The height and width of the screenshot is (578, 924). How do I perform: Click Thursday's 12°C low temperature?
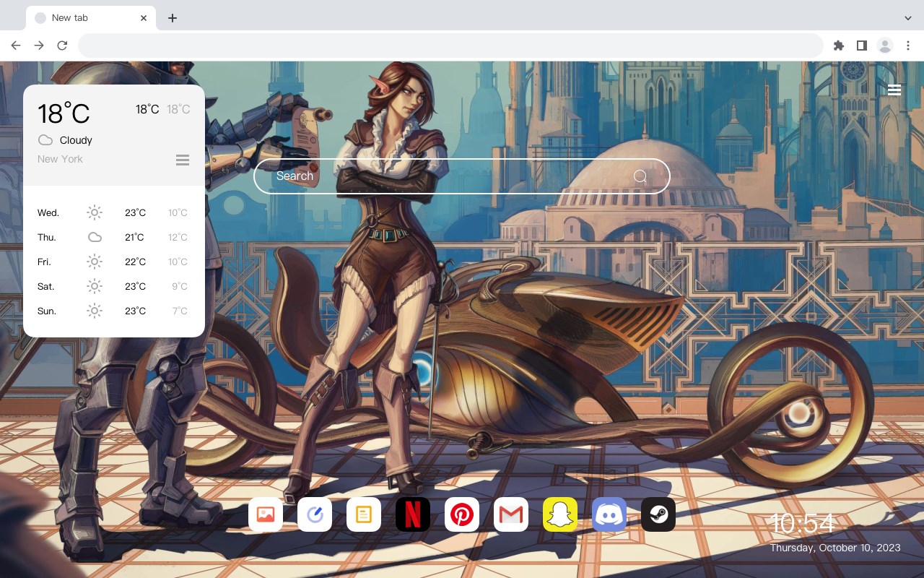[x=178, y=237]
